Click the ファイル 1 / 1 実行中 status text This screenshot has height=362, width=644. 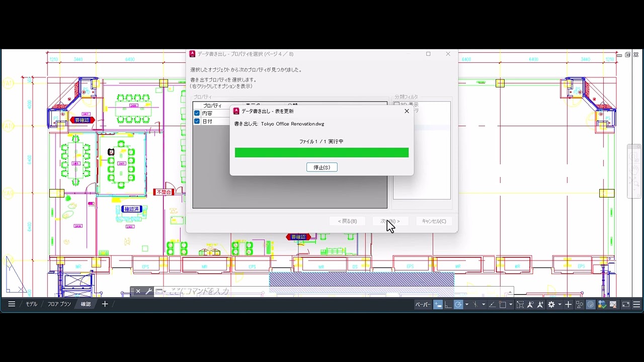click(x=321, y=142)
